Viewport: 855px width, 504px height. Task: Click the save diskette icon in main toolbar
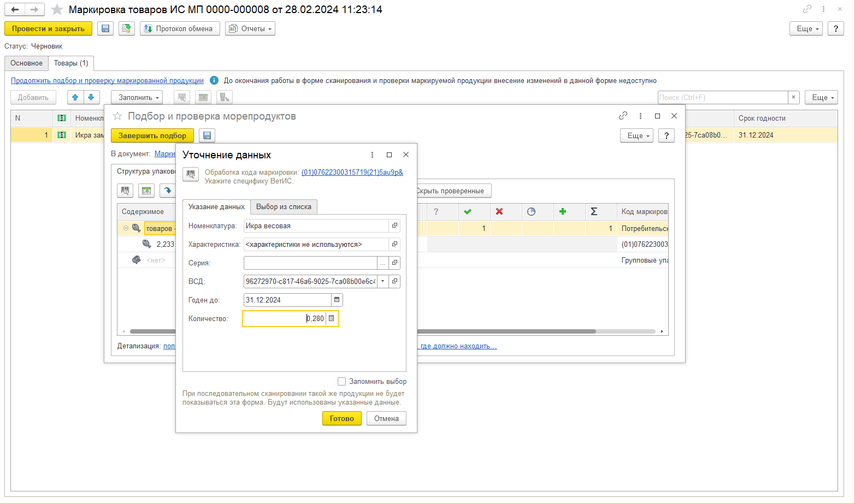click(105, 28)
